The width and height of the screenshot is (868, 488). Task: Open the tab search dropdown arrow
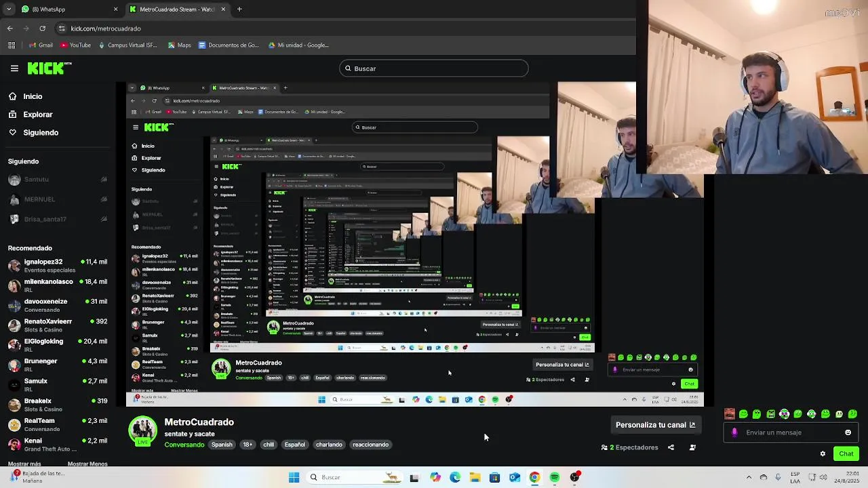8,9
